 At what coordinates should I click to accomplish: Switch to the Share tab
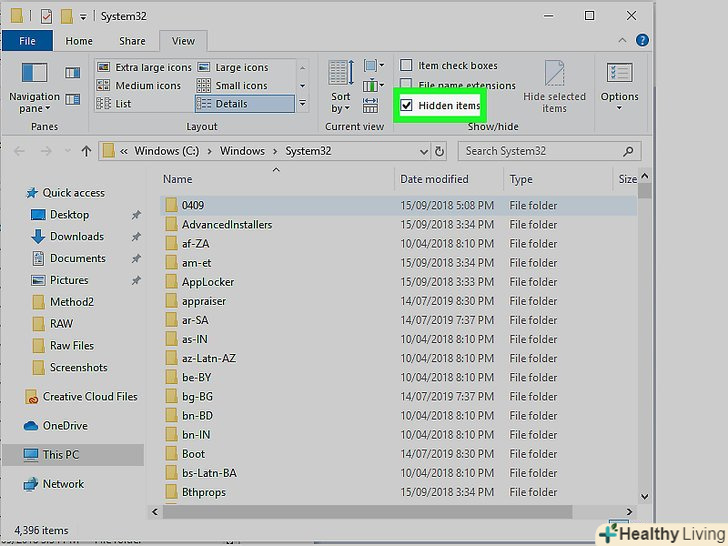[x=132, y=41]
